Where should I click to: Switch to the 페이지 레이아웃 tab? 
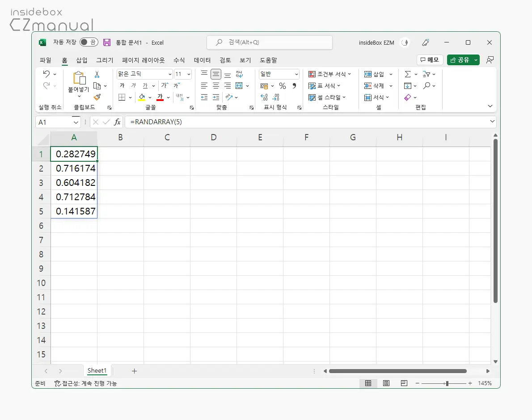[x=143, y=60]
